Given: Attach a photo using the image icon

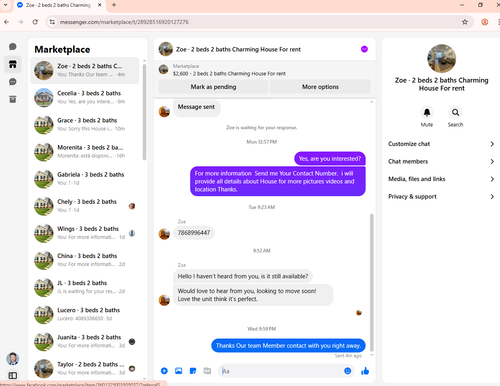Looking at the screenshot, I should (x=179, y=371).
